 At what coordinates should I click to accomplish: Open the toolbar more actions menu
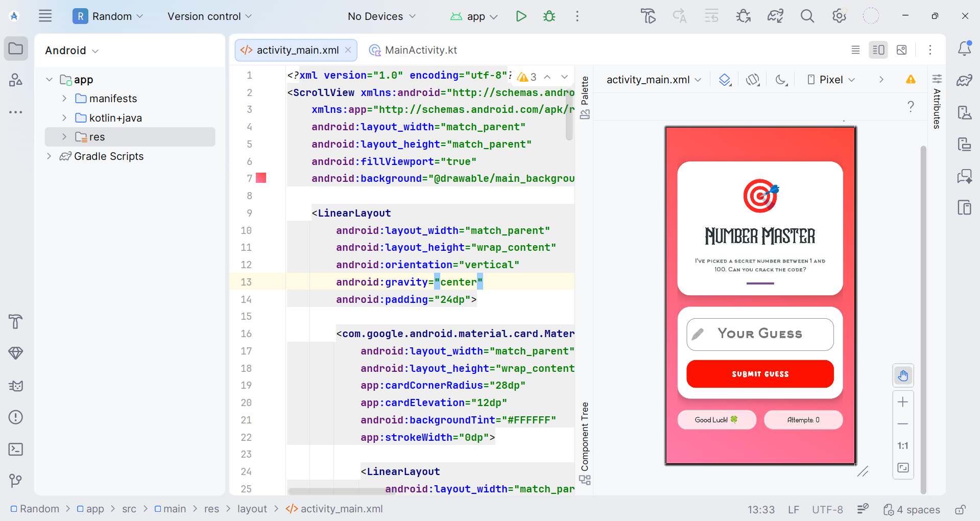578,16
